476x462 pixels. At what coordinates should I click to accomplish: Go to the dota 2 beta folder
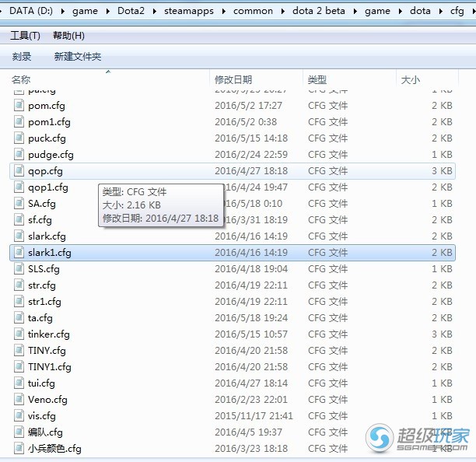[319, 11]
